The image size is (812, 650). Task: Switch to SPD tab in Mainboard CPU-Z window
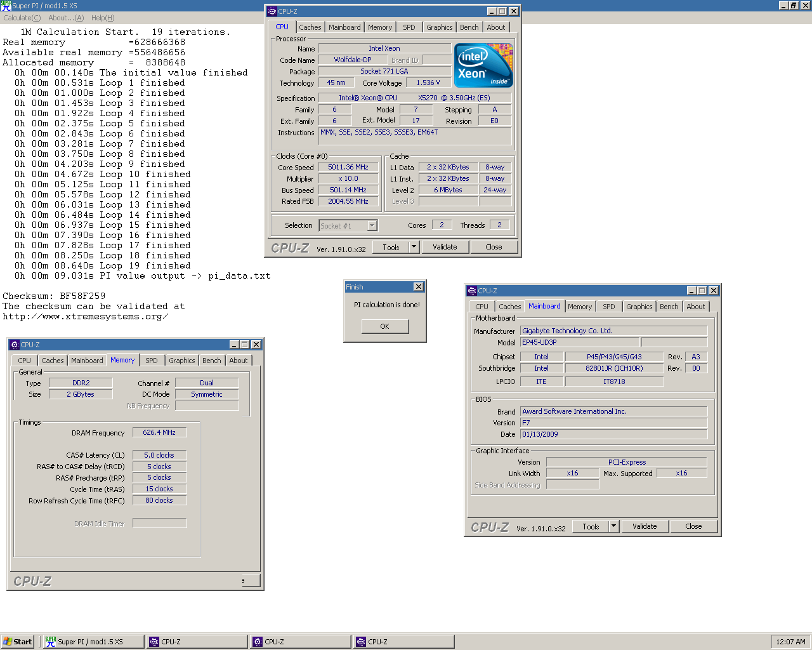(609, 307)
